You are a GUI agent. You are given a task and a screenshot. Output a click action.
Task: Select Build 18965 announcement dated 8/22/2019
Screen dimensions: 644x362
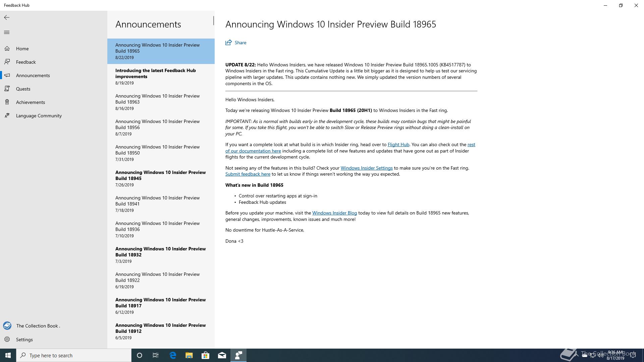[x=161, y=51]
